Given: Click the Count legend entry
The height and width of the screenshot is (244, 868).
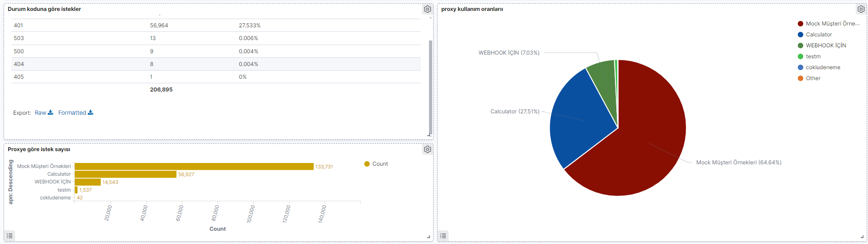Looking at the screenshot, I should pyautogui.click(x=380, y=164).
